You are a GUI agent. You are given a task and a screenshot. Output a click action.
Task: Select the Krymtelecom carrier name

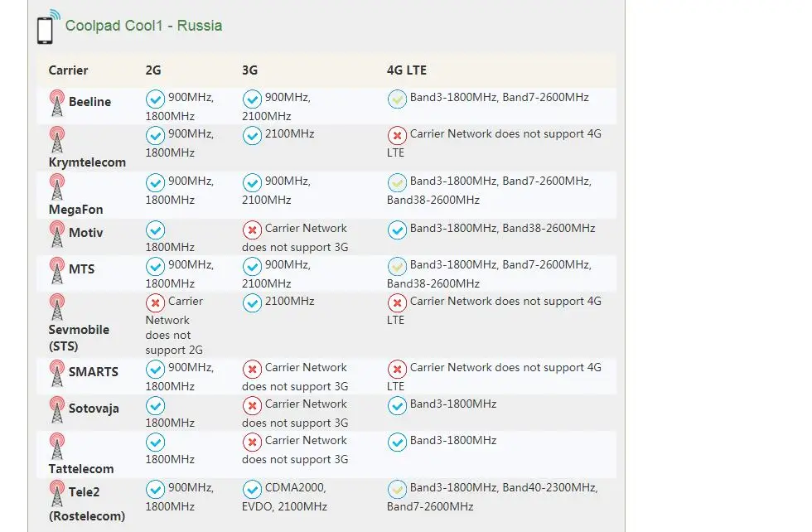click(x=87, y=162)
